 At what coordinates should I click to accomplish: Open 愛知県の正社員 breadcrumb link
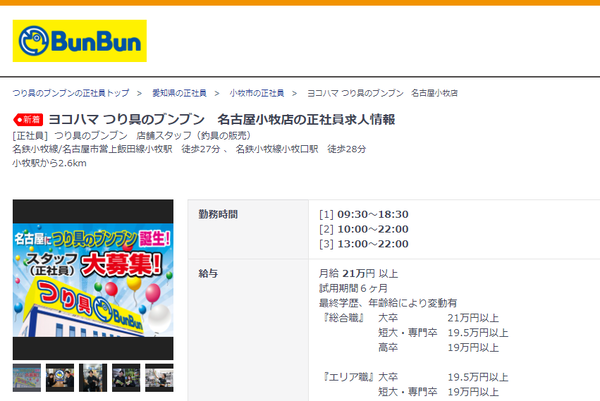click(179, 93)
